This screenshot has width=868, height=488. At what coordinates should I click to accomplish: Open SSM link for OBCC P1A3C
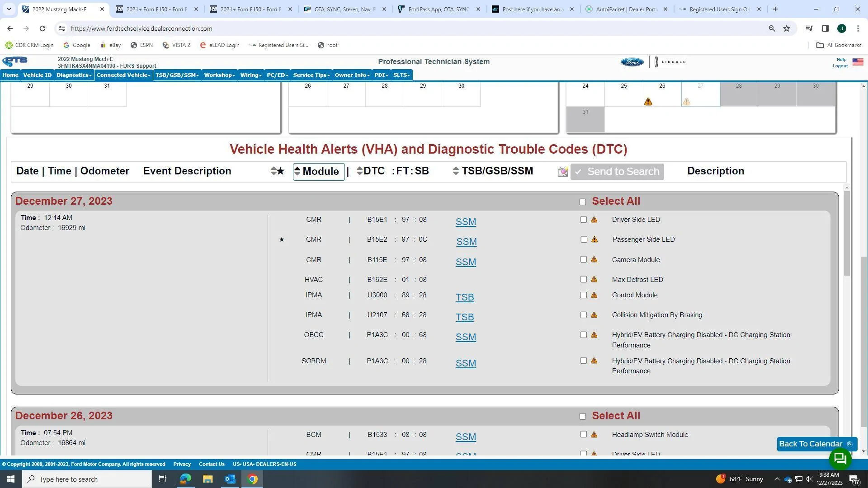tap(466, 337)
